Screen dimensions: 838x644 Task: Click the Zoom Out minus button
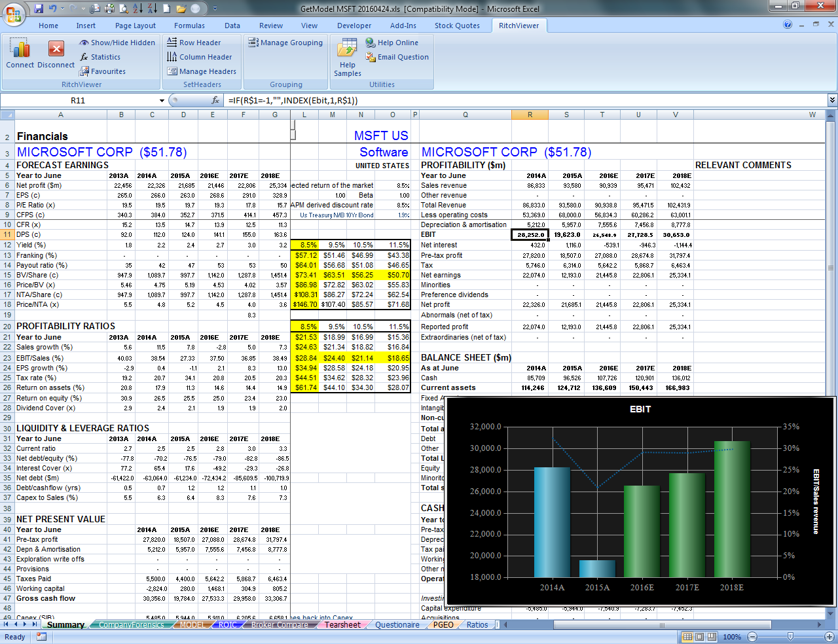(752, 637)
